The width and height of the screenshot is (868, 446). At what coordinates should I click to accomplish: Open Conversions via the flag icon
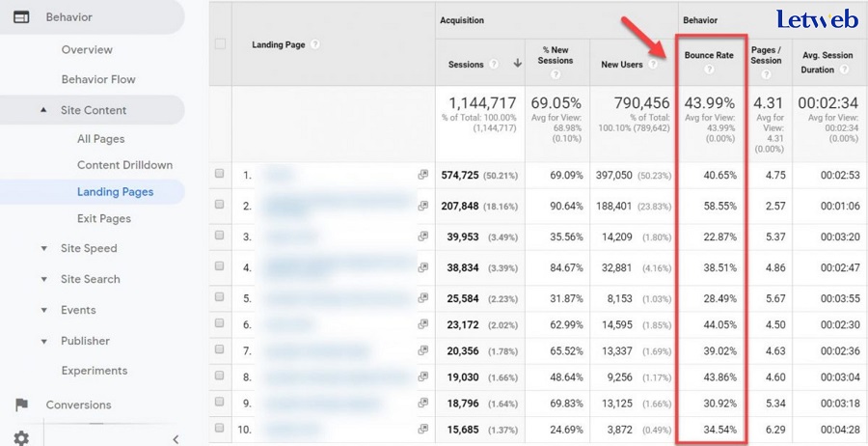pyautogui.click(x=21, y=405)
